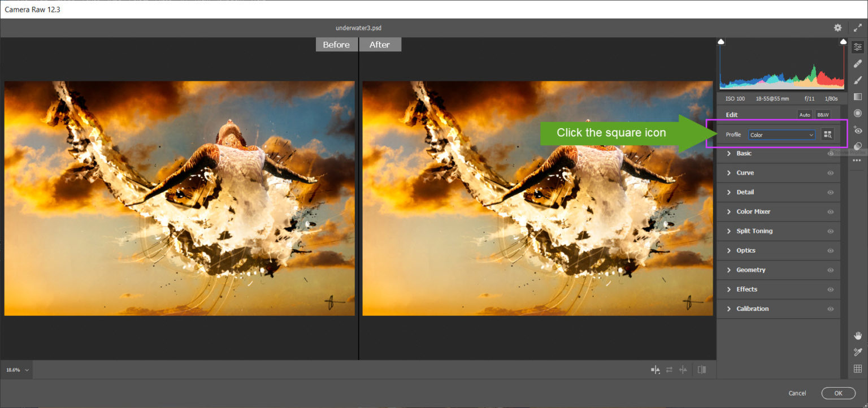
Task: Click the swap before and after settings icon
Action: pos(669,370)
